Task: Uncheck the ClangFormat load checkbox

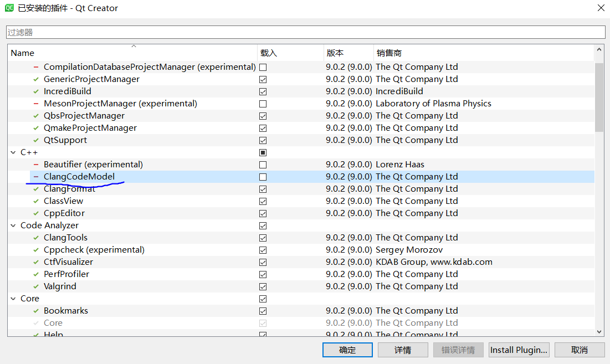Action: pyautogui.click(x=263, y=189)
